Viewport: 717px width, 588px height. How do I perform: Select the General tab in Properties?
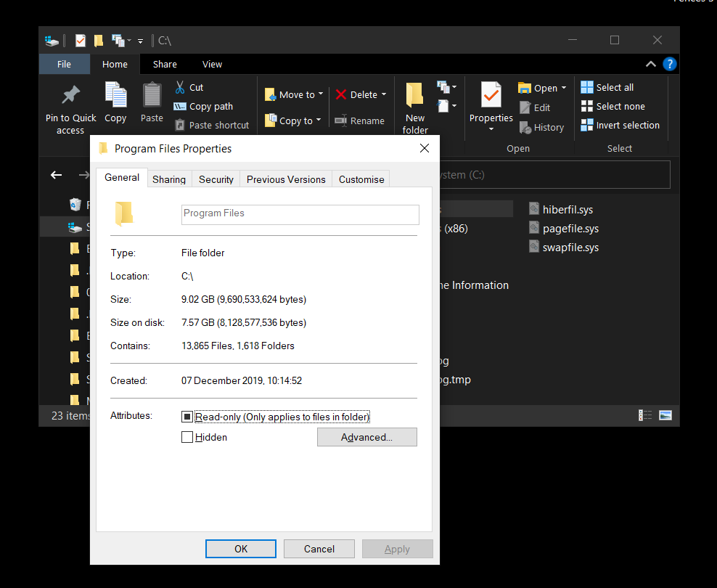pyautogui.click(x=122, y=177)
